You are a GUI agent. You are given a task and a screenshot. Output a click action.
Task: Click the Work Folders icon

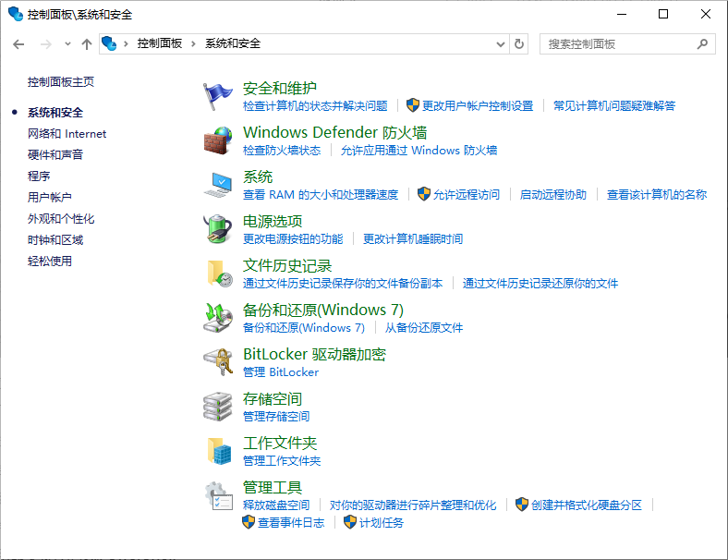click(219, 451)
